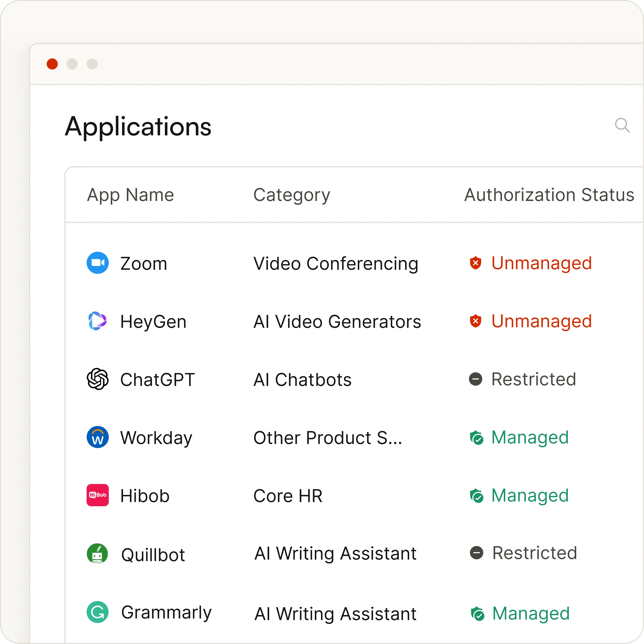The image size is (644, 644).
Task: Click ChatGPT's Restricted minus icon
Action: pos(475,379)
